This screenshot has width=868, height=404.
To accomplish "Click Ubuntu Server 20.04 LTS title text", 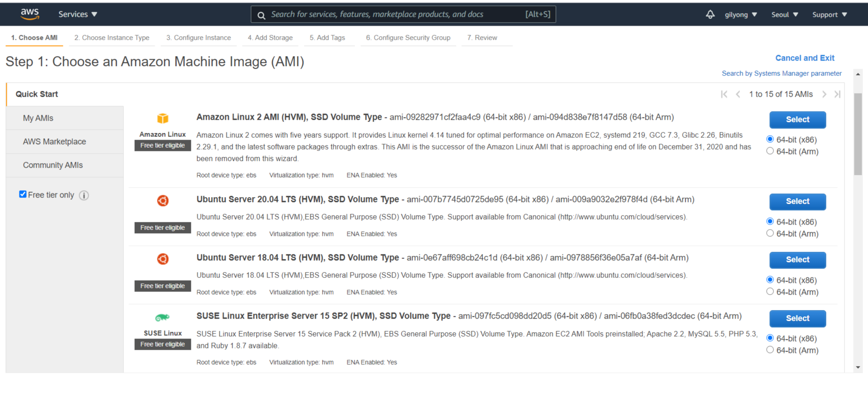I will point(298,199).
